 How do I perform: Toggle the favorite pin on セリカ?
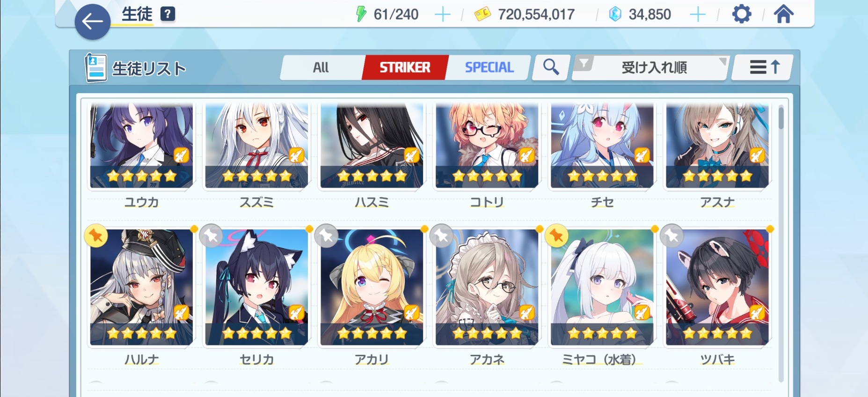[211, 235]
